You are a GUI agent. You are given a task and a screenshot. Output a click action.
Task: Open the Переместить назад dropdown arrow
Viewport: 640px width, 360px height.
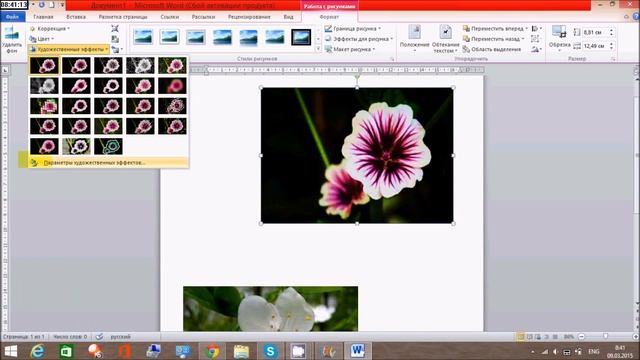point(523,39)
